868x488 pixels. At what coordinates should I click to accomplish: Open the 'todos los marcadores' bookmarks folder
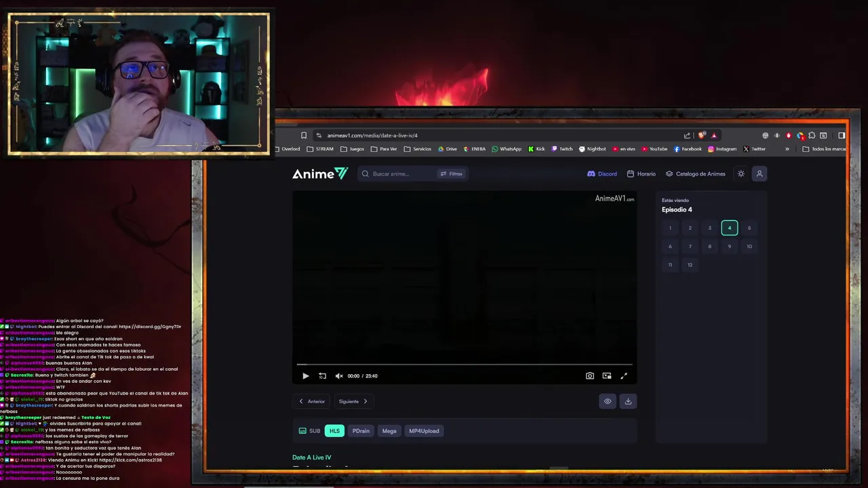(824, 149)
